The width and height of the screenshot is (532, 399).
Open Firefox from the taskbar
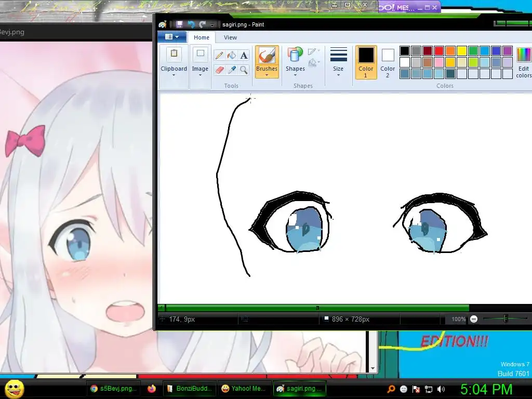point(152,389)
